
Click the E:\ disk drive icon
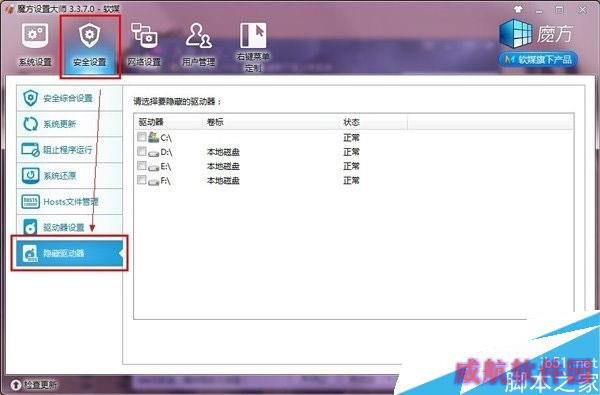click(153, 167)
